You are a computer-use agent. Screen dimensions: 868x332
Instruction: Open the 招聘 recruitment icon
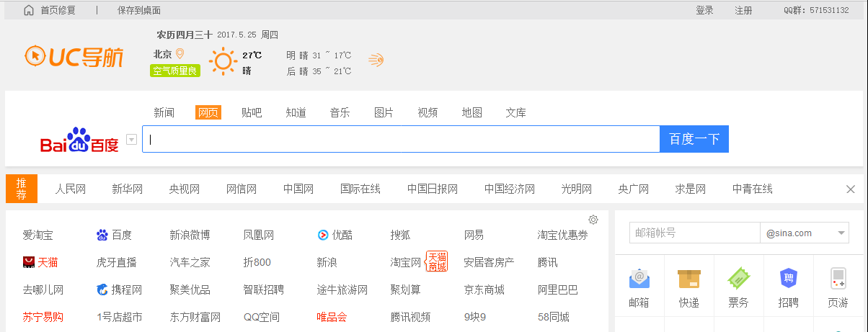tap(788, 279)
